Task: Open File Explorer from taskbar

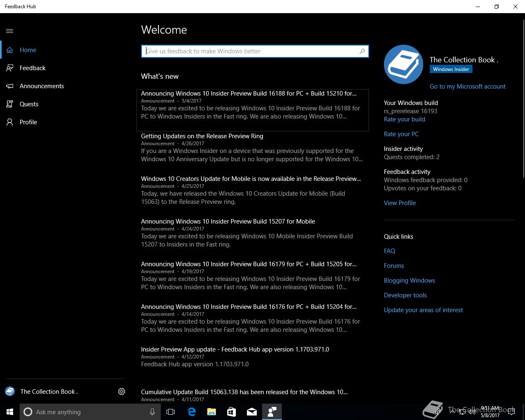Action: (211, 412)
